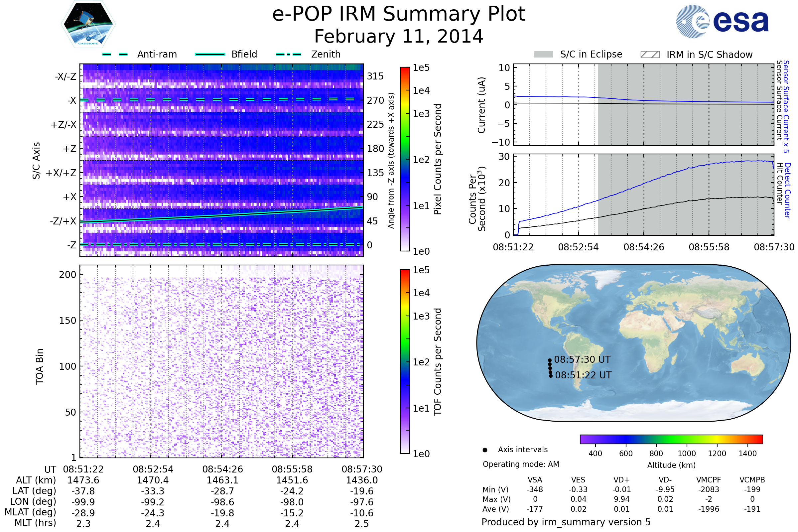The image size is (798, 532).
Task: Click the S/C in Eclipse gray legend patch
Action: tap(543, 55)
